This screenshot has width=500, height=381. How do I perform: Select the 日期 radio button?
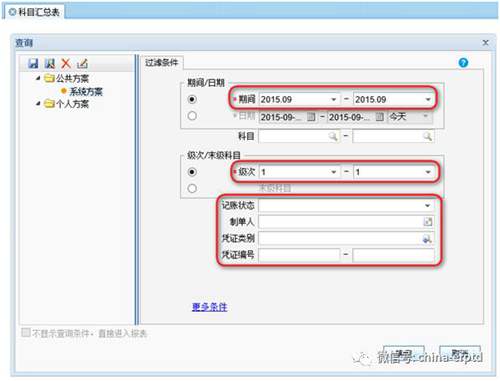tap(192, 116)
